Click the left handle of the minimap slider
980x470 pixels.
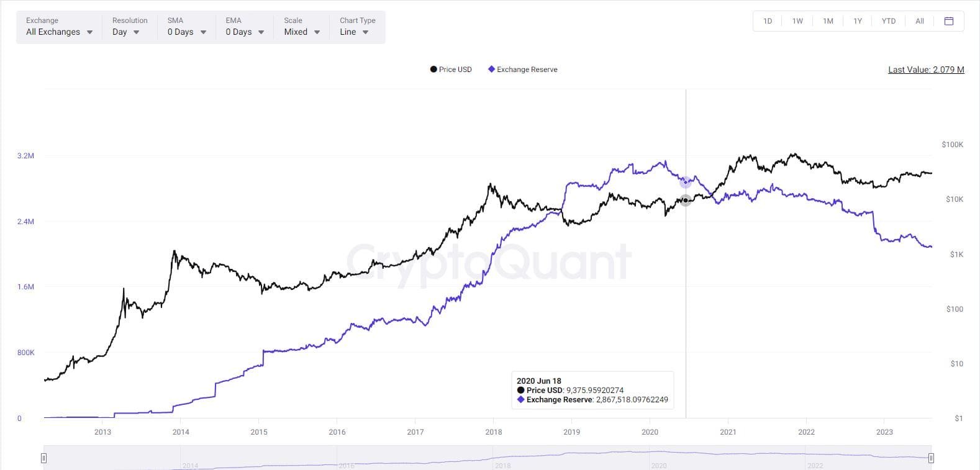click(43, 458)
